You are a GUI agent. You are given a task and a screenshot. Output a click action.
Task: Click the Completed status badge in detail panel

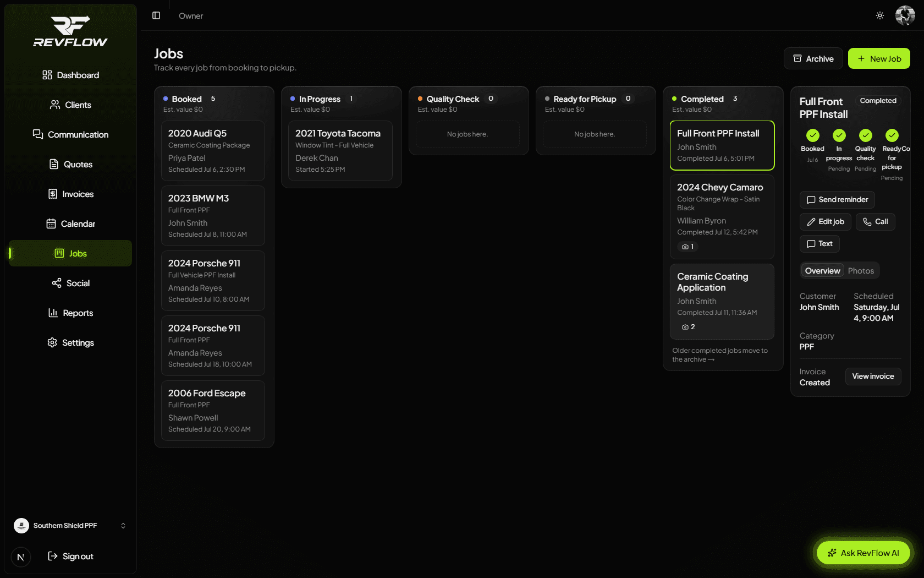click(x=878, y=101)
